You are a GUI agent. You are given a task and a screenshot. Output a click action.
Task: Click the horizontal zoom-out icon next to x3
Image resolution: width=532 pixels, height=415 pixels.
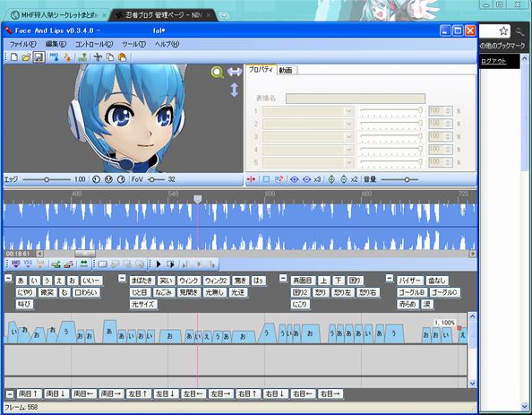point(306,179)
